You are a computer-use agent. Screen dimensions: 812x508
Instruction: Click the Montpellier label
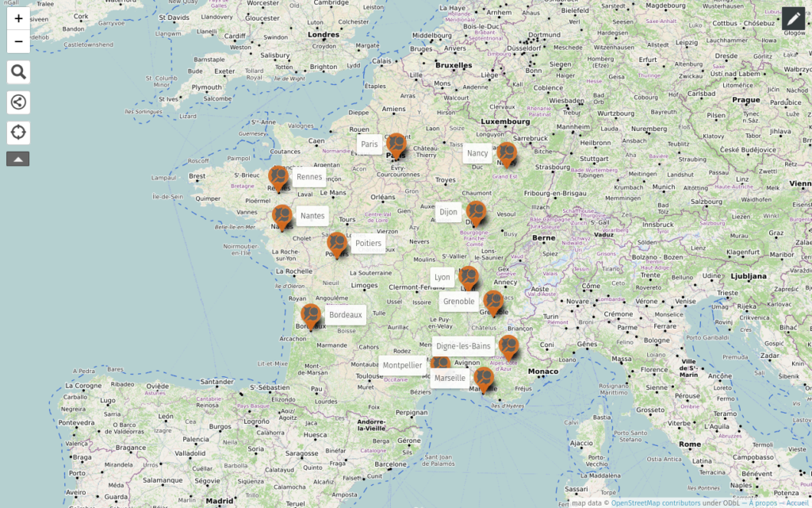point(402,365)
